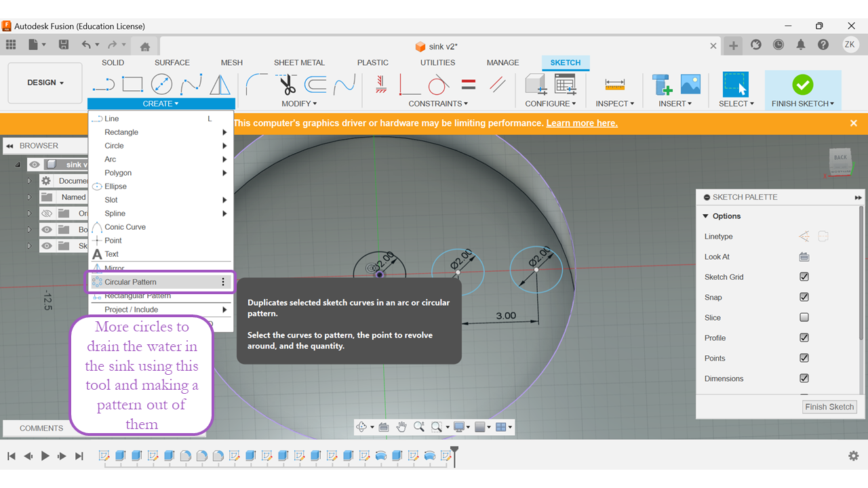
Task: Collapse the Options section in Sketch Palette
Action: [x=706, y=216]
